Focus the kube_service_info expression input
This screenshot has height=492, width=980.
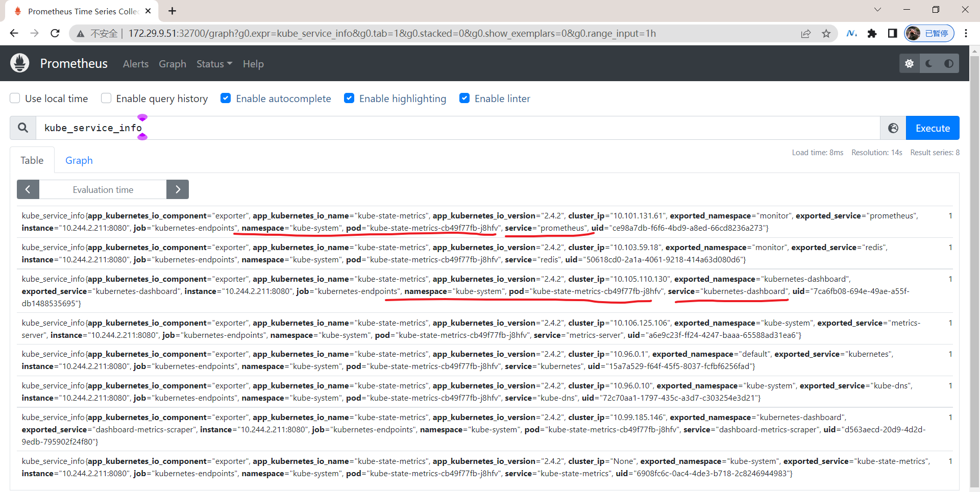tap(458, 128)
